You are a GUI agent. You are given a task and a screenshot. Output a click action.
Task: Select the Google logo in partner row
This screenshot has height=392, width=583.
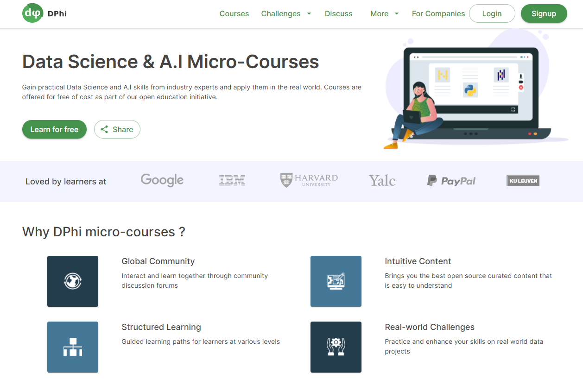[162, 180]
